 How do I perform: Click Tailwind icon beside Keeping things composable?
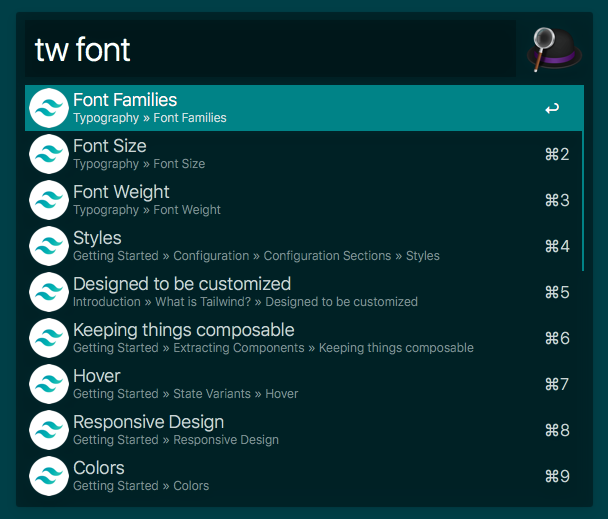[49, 338]
